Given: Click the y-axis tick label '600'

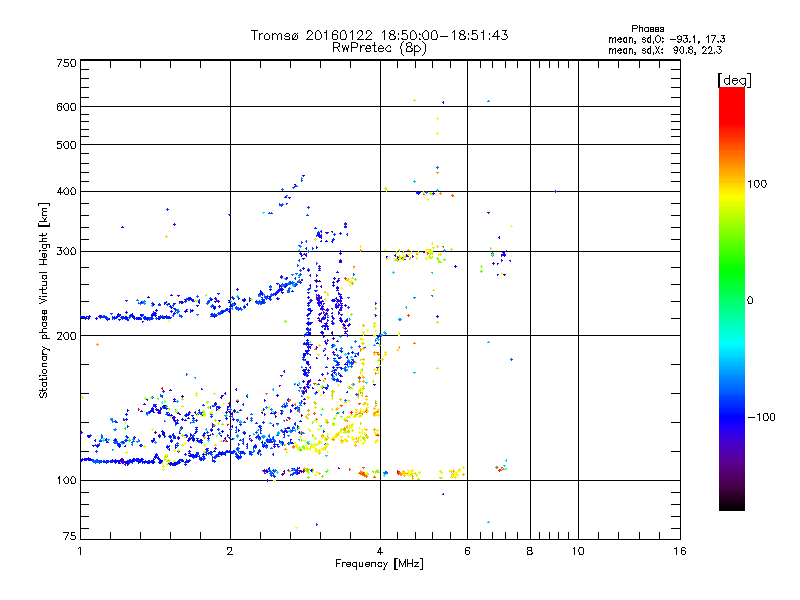Looking at the screenshot, I should (66, 107).
